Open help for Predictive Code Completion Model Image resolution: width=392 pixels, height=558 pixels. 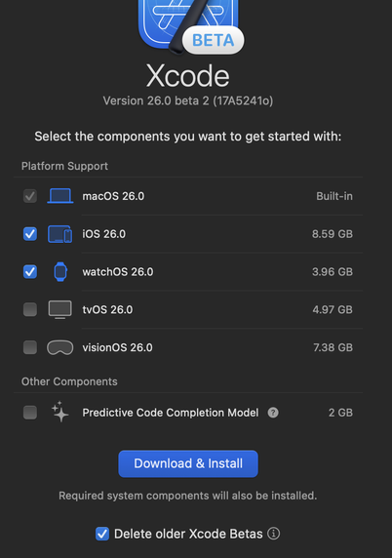[x=273, y=413]
